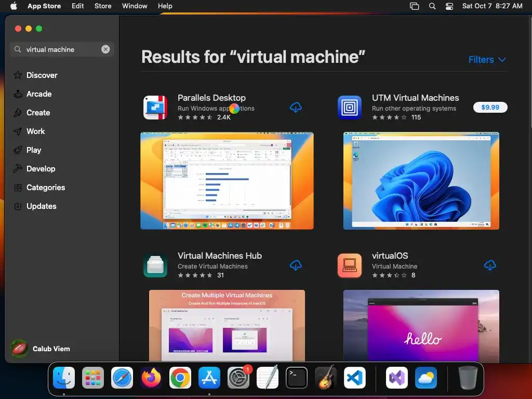Open the Trash in the Dock
532x399 pixels.
[468, 378]
